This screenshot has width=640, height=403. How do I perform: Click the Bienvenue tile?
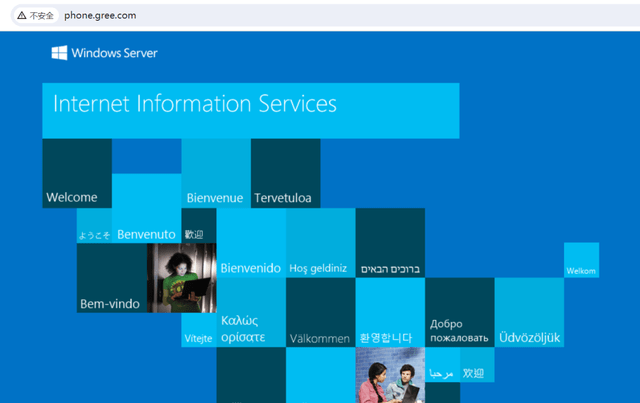[216, 173]
